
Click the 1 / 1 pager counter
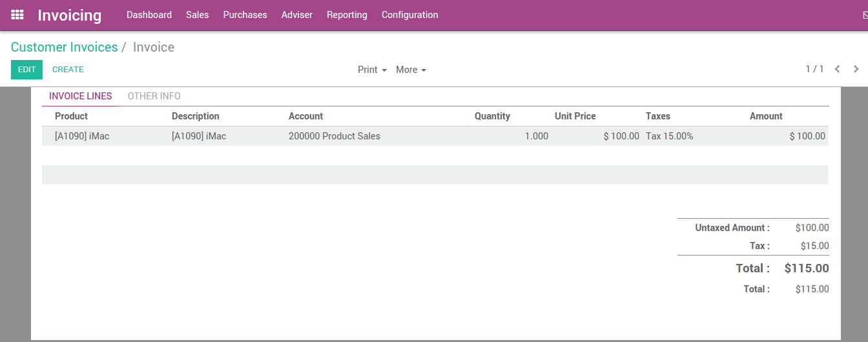(x=814, y=69)
